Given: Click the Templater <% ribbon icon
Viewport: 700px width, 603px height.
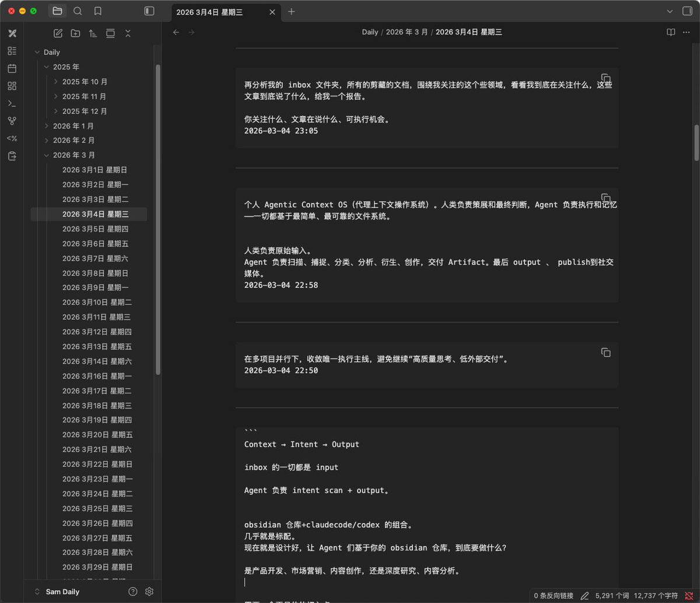Looking at the screenshot, I should coord(12,138).
